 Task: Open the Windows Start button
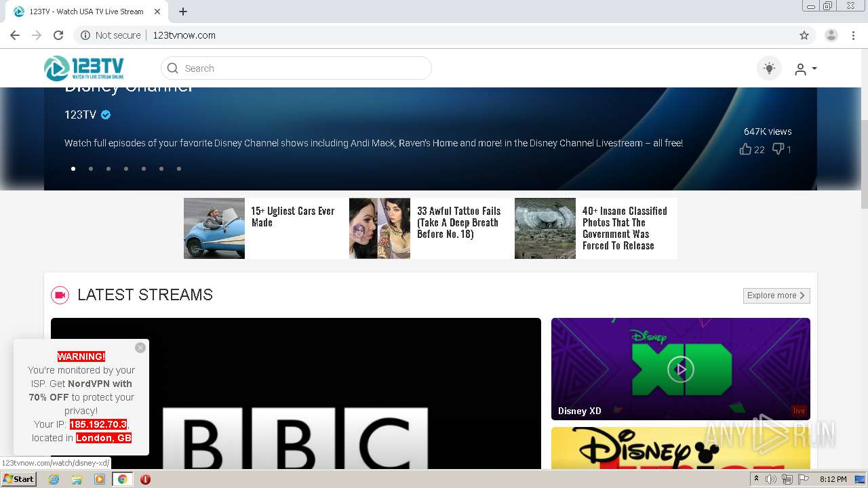[x=18, y=479]
